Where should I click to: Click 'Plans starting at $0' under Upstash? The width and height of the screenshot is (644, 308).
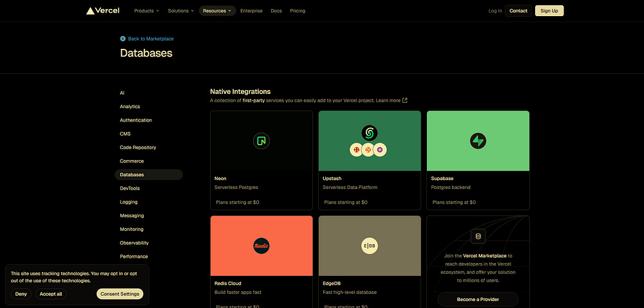346,202
